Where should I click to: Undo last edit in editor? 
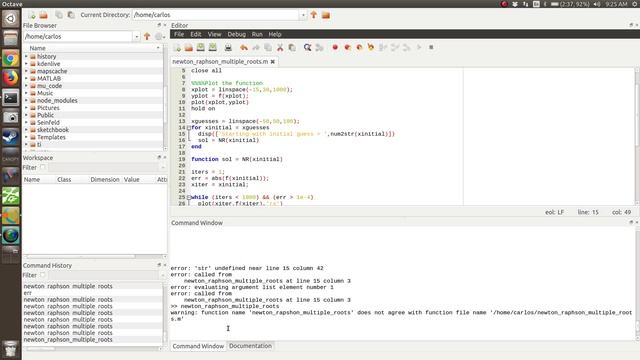[244, 47]
